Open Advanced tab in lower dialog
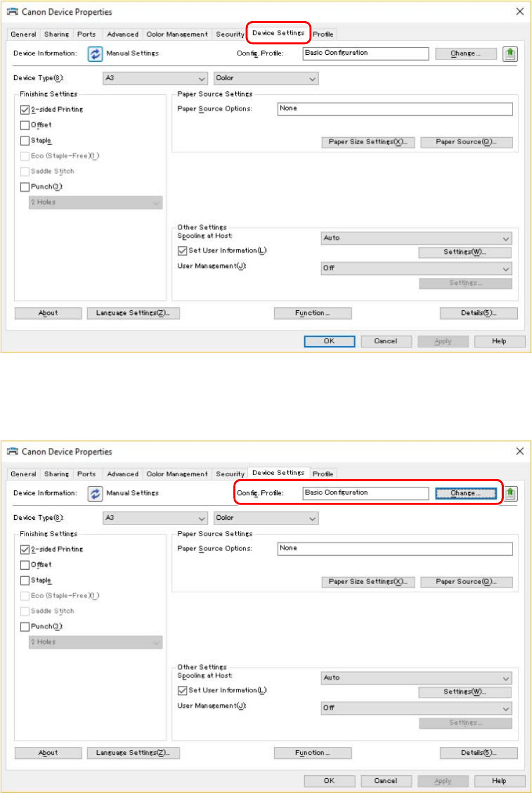Screen dimensions: 532x793 pos(123,474)
